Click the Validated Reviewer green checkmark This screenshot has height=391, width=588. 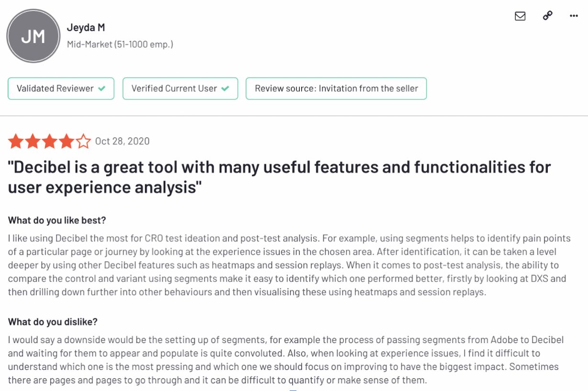coord(102,89)
